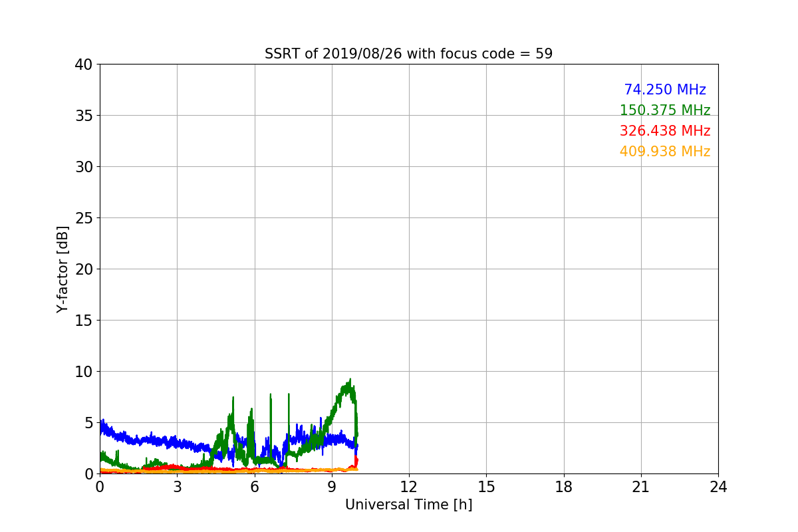The height and width of the screenshot is (532, 798).
Task: Click the x-axis tick label 21
Action: [641, 487]
